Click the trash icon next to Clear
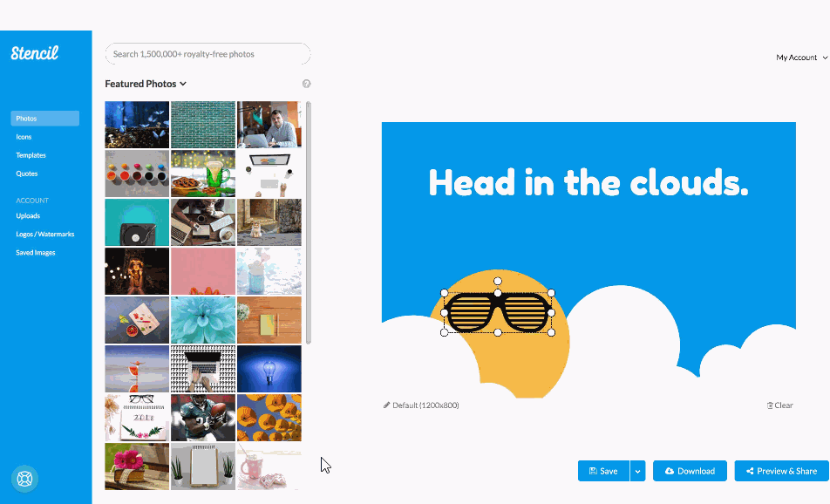Image resolution: width=830 pixels, height=504 pixels. [770, 405]
